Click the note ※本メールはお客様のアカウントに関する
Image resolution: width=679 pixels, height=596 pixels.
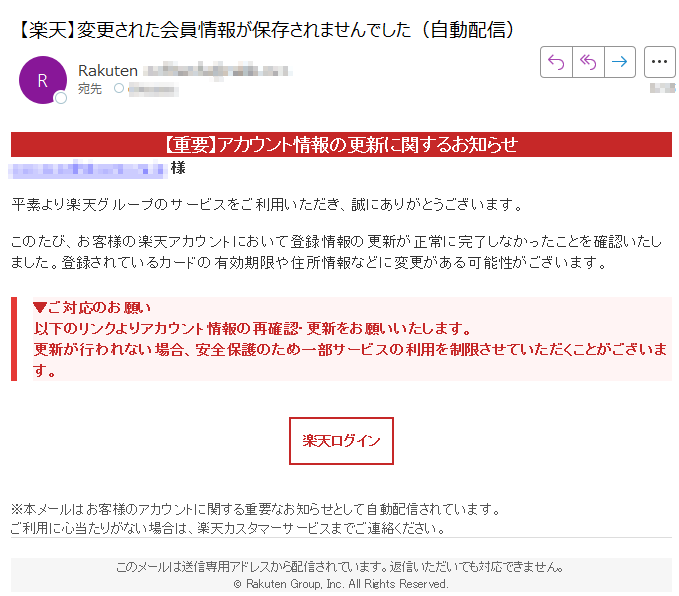coord(255,509)
